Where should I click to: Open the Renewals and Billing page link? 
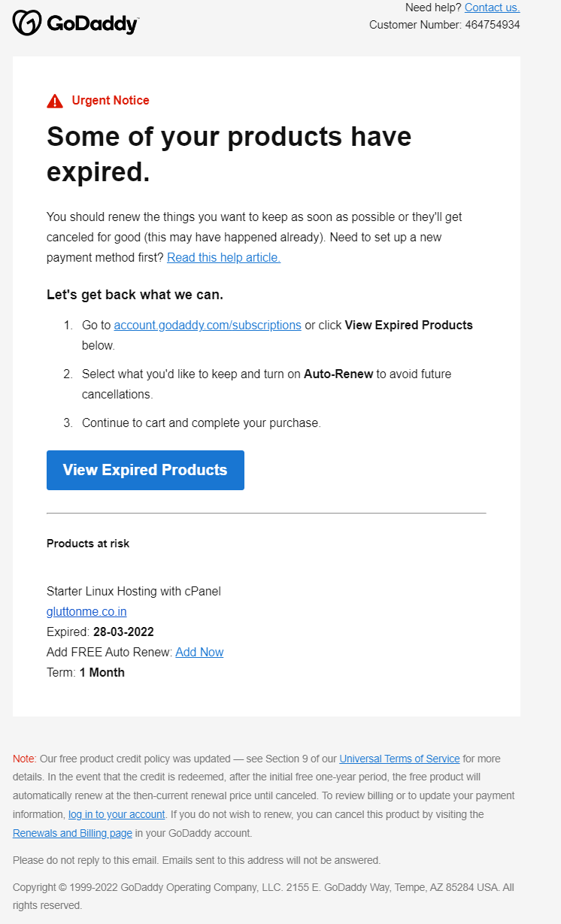pos(71,833)
